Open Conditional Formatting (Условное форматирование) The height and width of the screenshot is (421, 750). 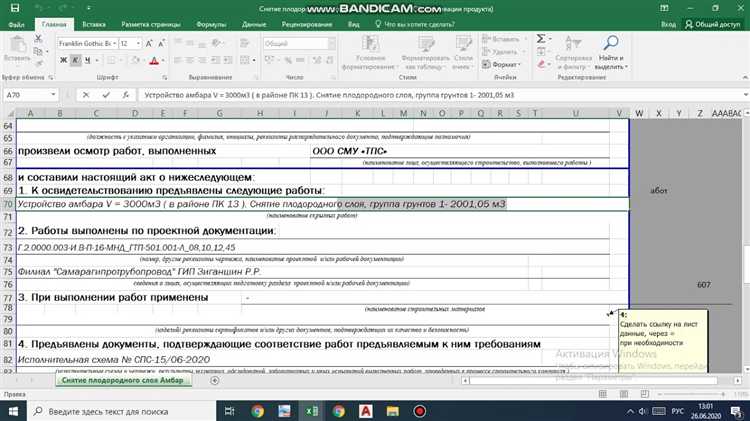[370, 52]
